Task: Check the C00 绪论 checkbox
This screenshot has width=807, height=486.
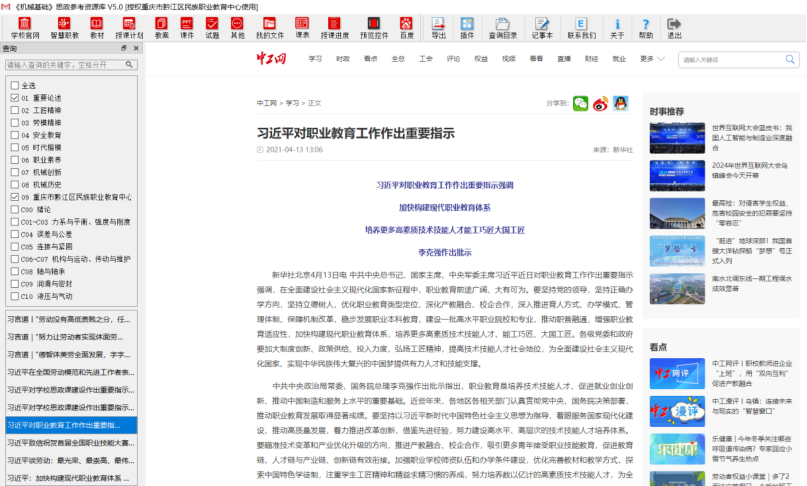Action: 15,210
